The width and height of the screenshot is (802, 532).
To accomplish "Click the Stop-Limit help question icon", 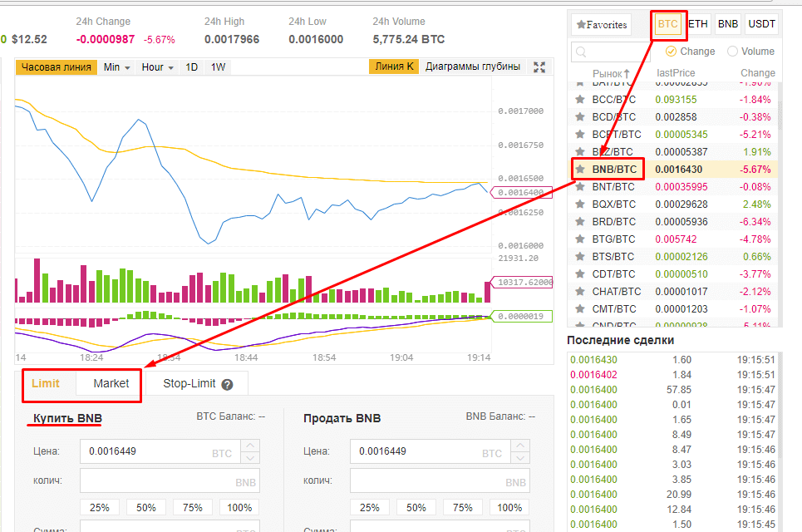I will pos(227,384).
